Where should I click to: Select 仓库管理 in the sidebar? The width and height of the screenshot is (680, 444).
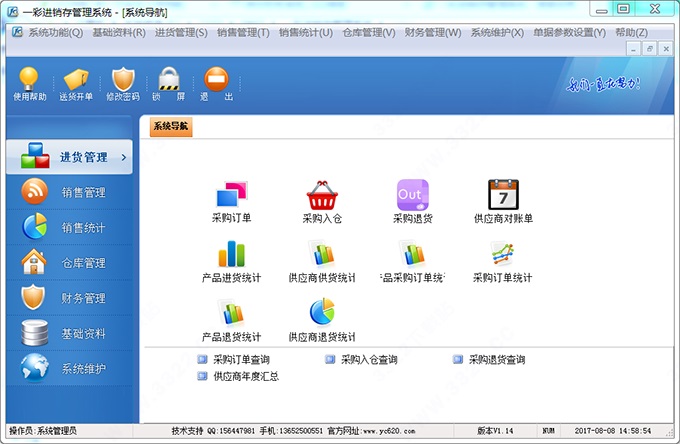pos(69,263)
